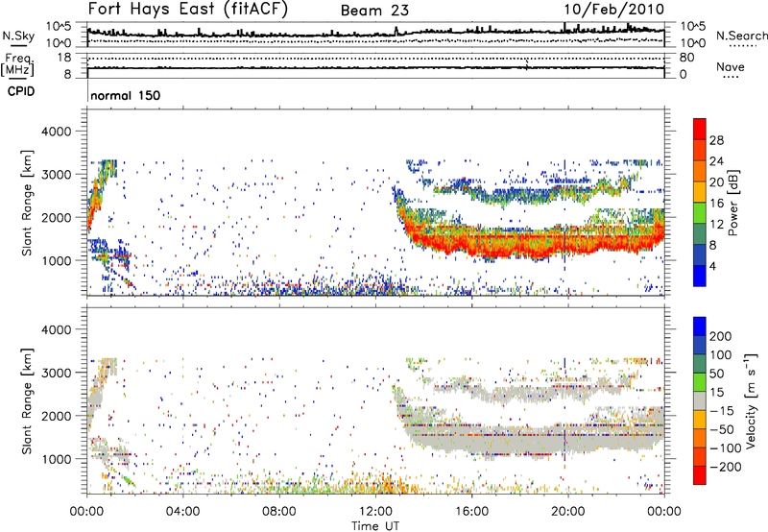The image size is (768, 532).
Task: Click the 'N.Search' legend label
Action: click(x=741, y=36)
